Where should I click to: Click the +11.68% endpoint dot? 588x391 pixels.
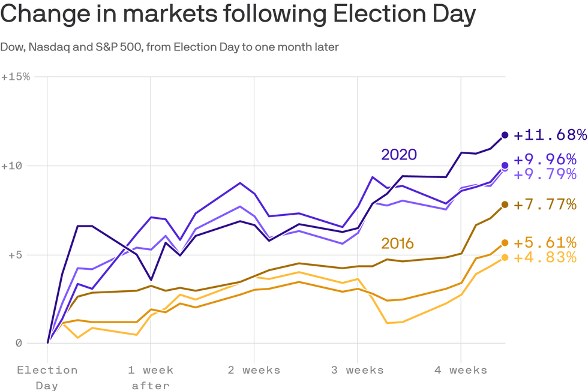click(x=505, y=135)
